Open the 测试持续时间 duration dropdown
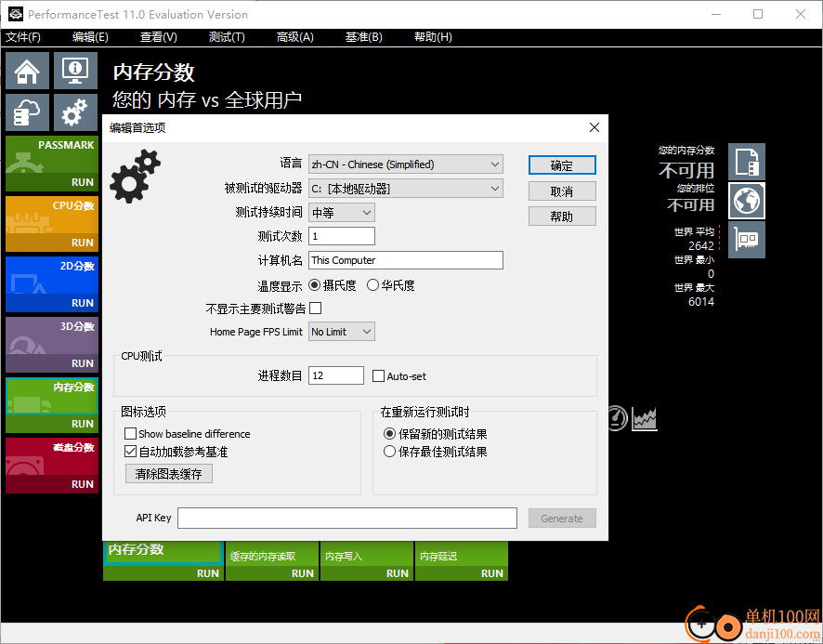 coord(342,213)
